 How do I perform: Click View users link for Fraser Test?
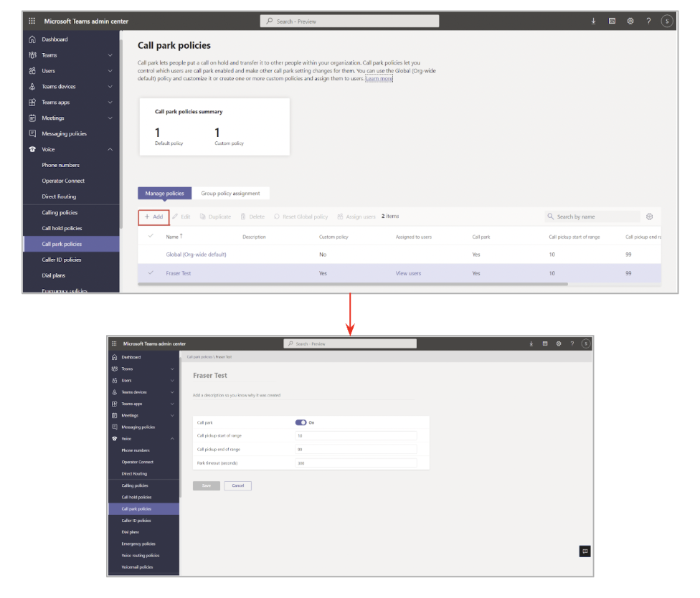[x=408, y=273]
